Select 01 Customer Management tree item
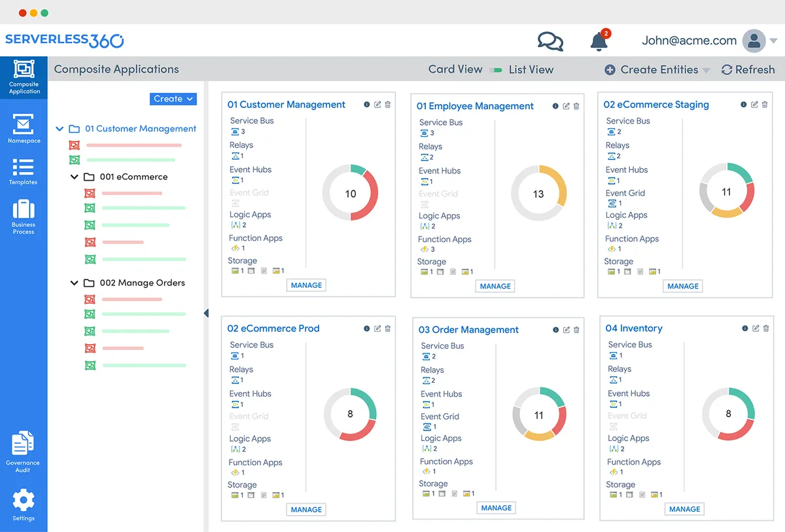Screen dimensions: 785x532 140,129
